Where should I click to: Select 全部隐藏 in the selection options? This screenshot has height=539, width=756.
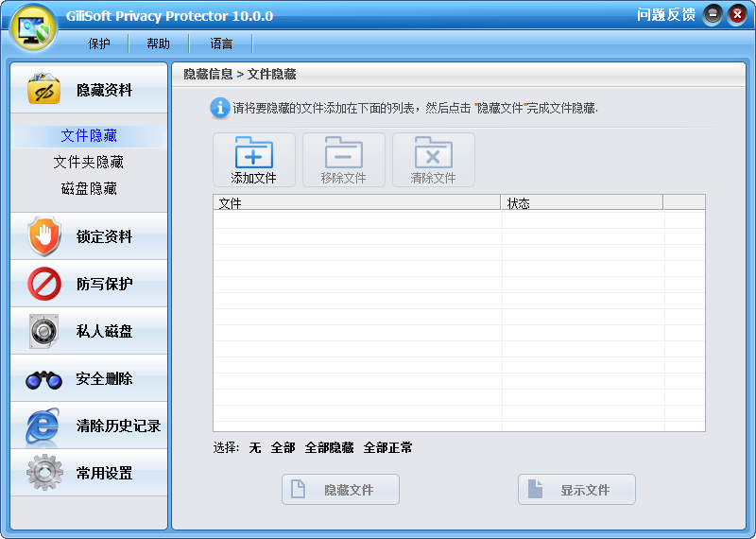coord(329,448)
